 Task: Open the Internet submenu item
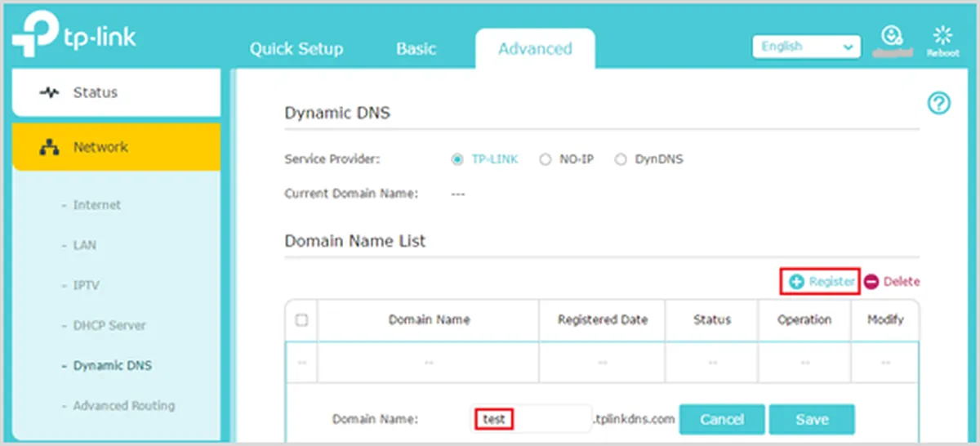(96, 205)
